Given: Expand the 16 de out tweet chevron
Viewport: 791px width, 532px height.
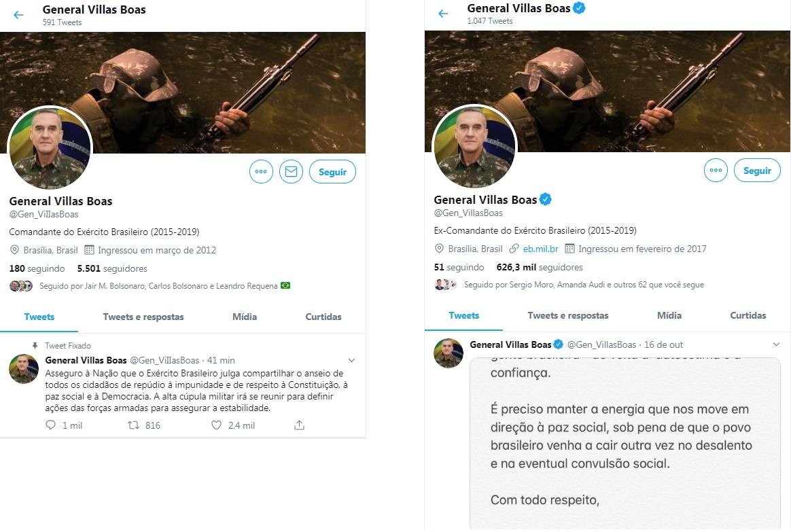Looking at the screenshot, I should [x=776, y=344].
